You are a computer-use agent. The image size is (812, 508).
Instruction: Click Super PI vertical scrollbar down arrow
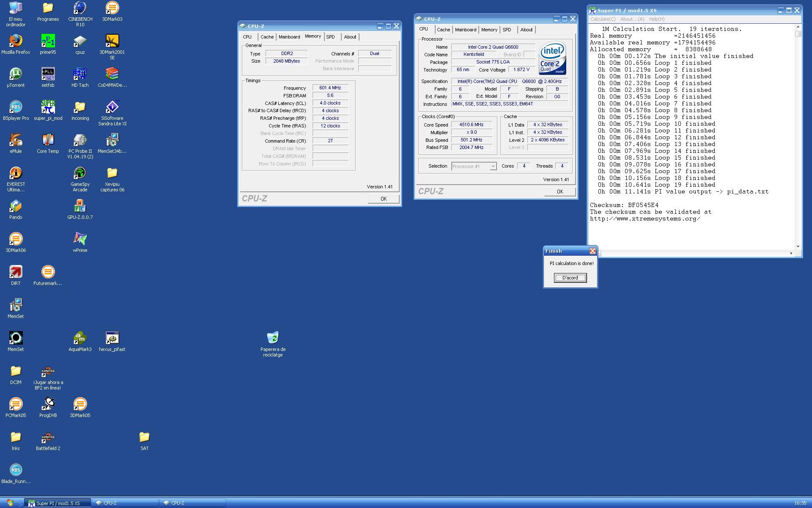[x=798, y=246]
